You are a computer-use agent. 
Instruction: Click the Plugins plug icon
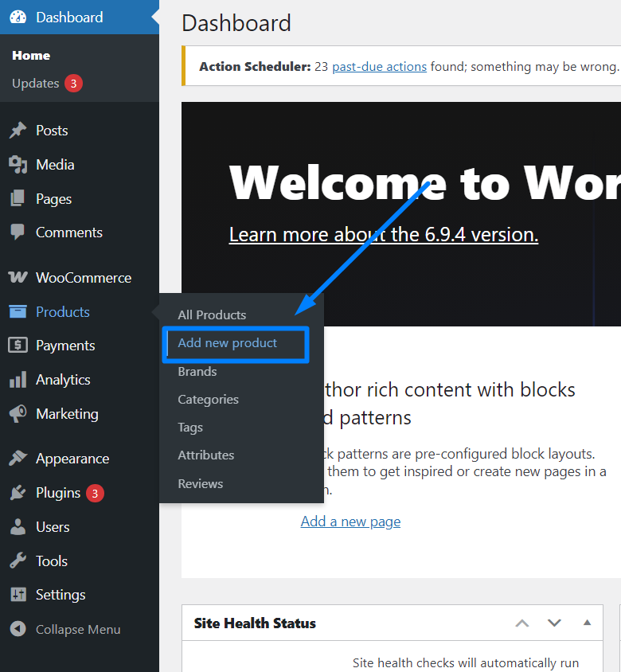[x=18, y=492]
